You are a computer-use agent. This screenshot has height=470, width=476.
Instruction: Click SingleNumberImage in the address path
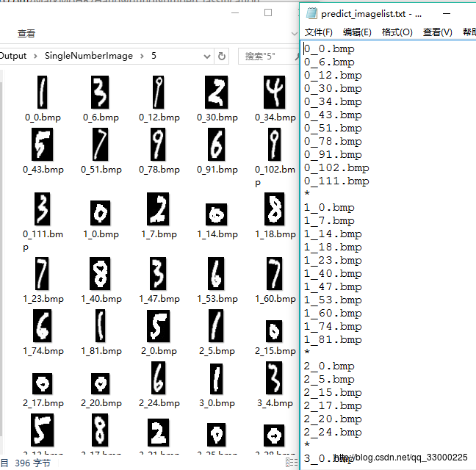coord(89,56)
